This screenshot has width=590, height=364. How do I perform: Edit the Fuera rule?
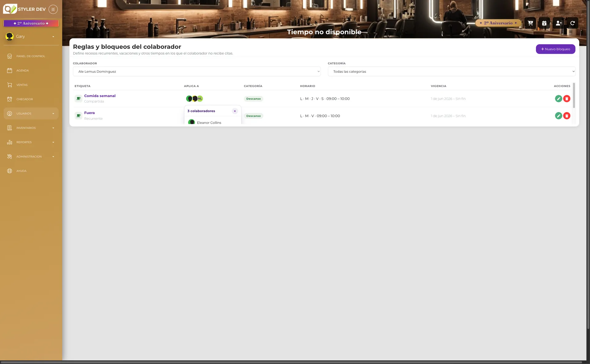click(558, 116)
